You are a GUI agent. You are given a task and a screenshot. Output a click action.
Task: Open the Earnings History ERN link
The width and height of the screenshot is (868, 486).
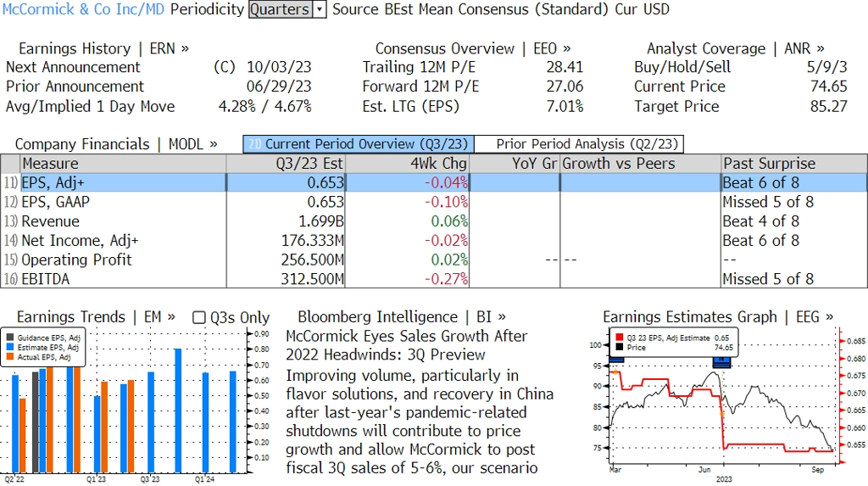coord(103,48)
